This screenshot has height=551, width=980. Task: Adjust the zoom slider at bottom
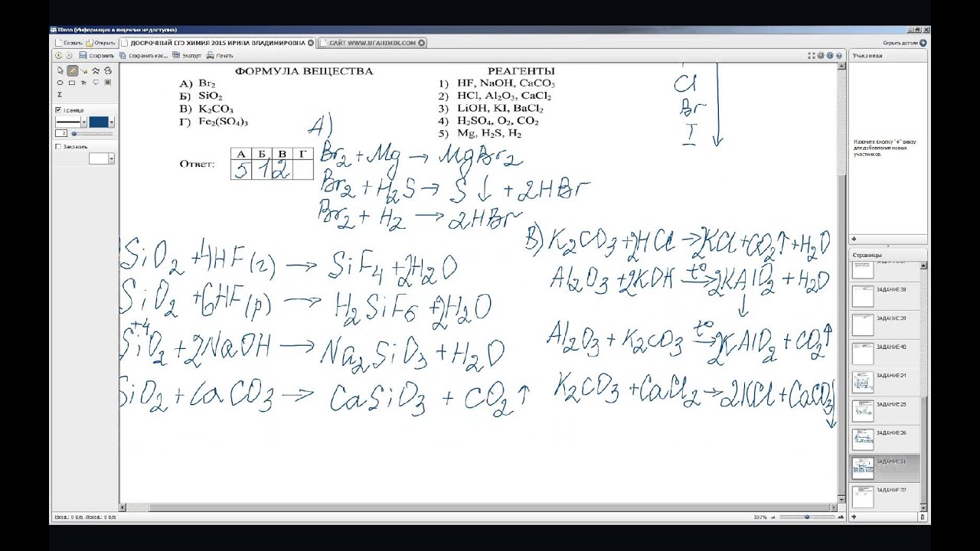(x=807, y=517)
